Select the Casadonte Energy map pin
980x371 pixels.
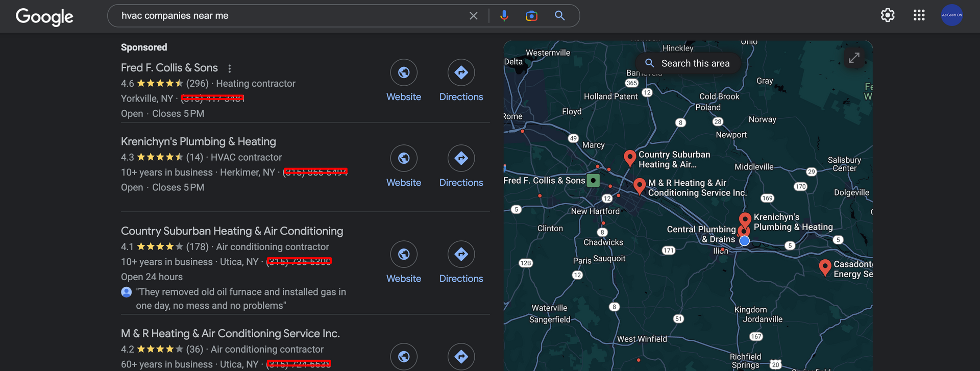(824, 266)
